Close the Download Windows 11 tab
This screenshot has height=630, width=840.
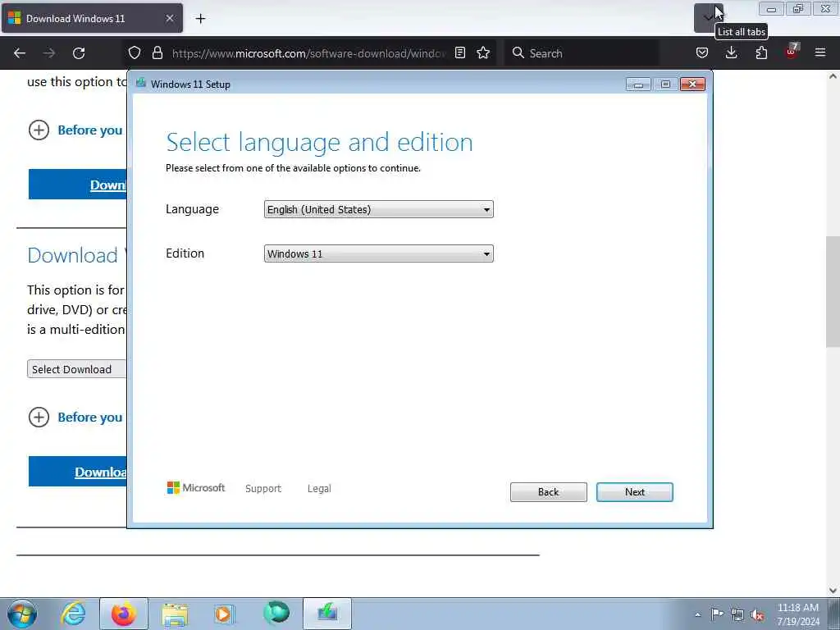[169, 18]
